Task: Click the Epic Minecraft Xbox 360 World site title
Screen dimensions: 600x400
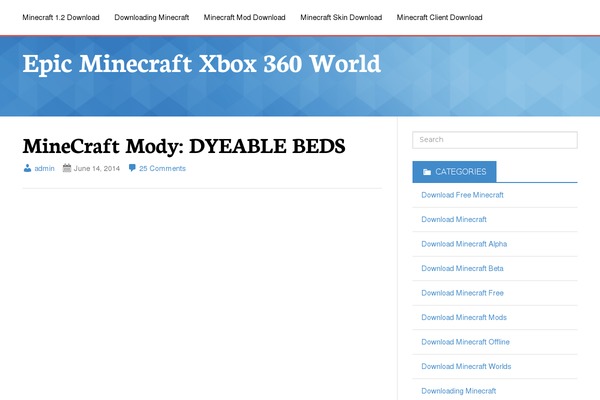Action: [x=202, y=64]
